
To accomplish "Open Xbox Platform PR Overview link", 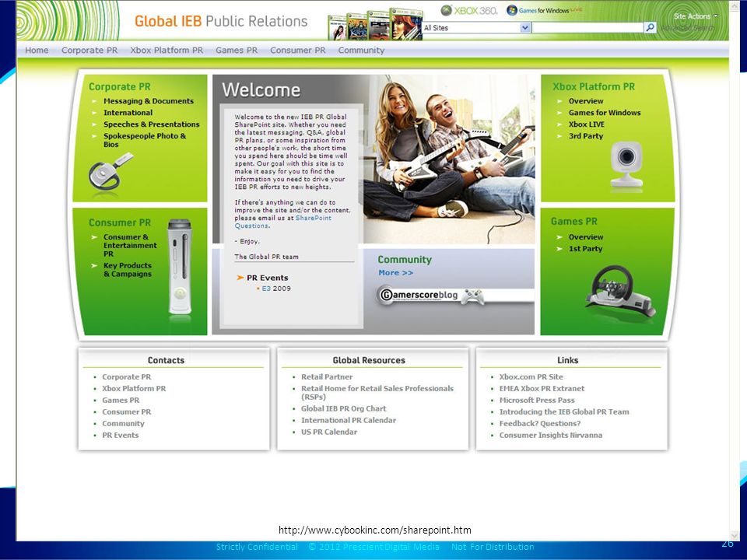I will pos(585,101).
